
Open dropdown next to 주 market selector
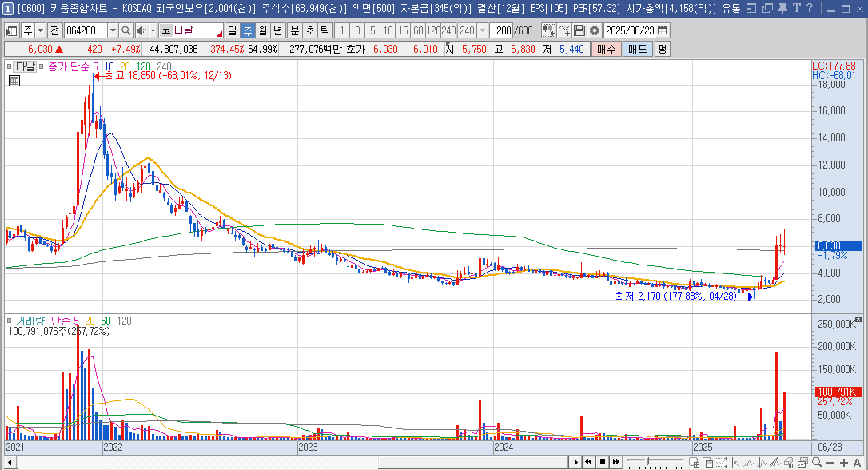(x=40, y=30)
